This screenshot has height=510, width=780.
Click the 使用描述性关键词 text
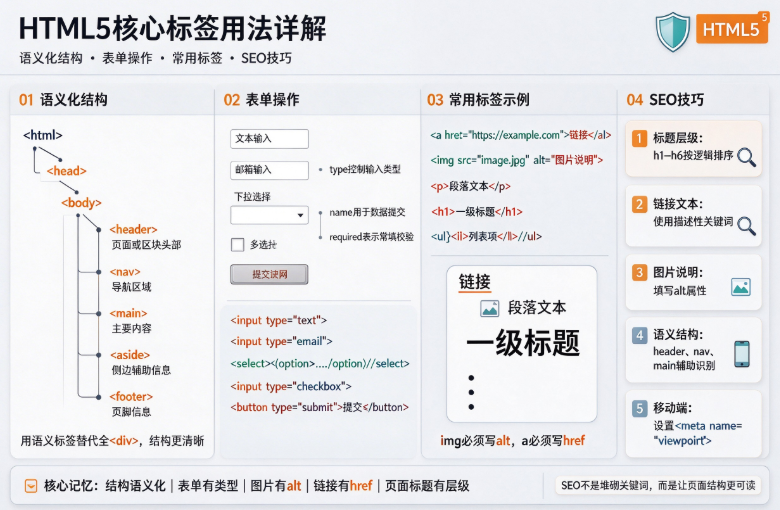[693, 221]
